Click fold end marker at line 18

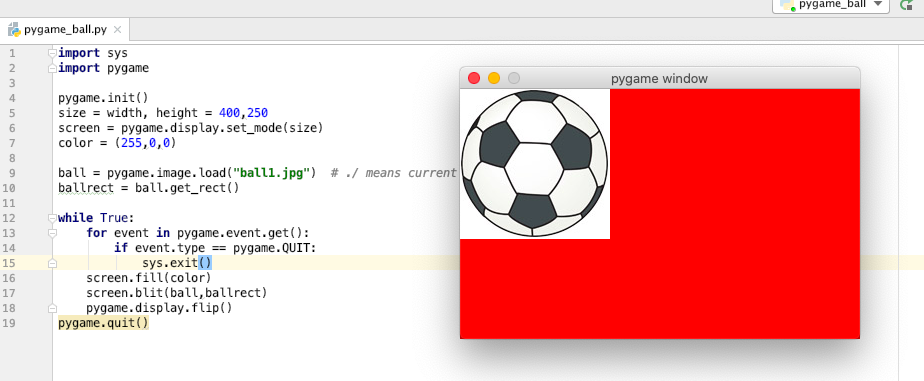pyautogui.click(x=52, y=308)
